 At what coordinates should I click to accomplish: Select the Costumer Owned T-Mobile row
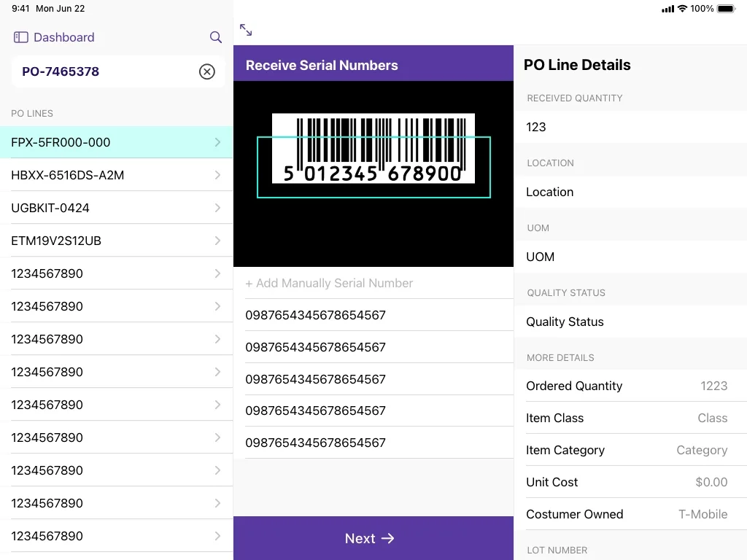pyautogui.click(x=631, y=514)
